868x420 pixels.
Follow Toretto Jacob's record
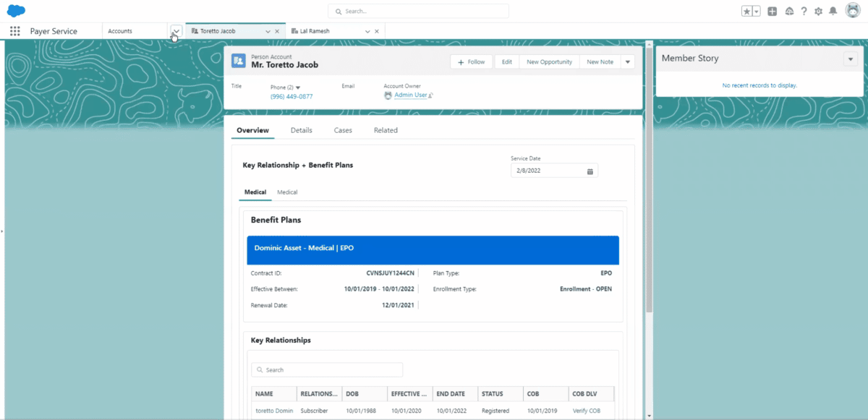tap(471, 61)
